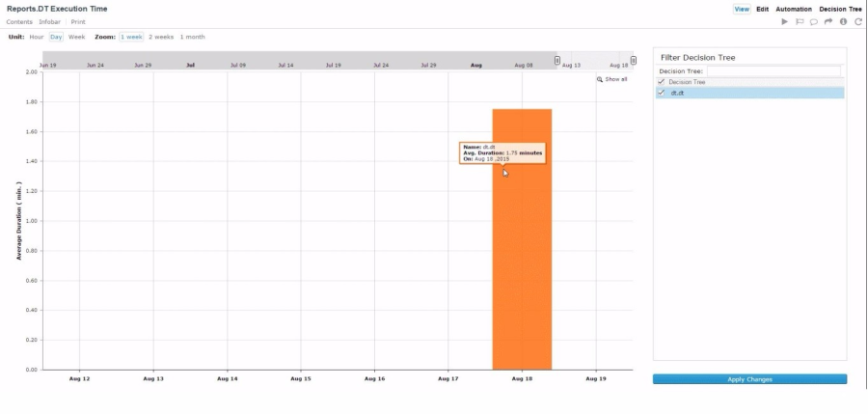The image size is (868, 414).
Task: Click the refresh icon
Action: [857, 21]
